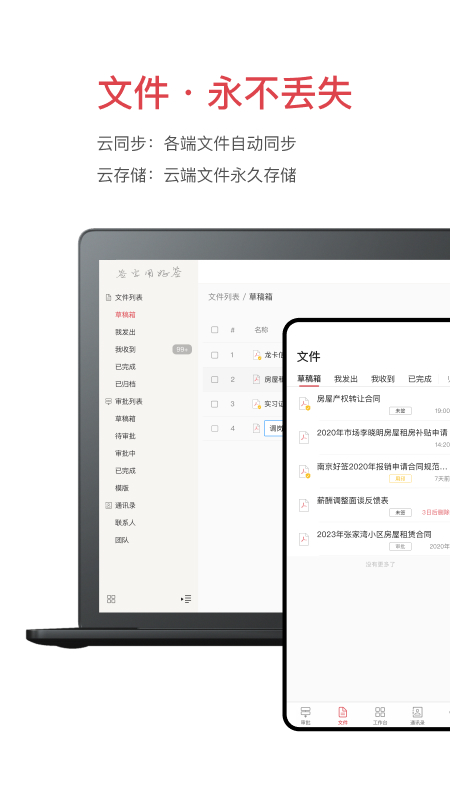Screen dimensions: 450x800
Task: Click the file name input field in laptop row 4
Action: [273, 429]
